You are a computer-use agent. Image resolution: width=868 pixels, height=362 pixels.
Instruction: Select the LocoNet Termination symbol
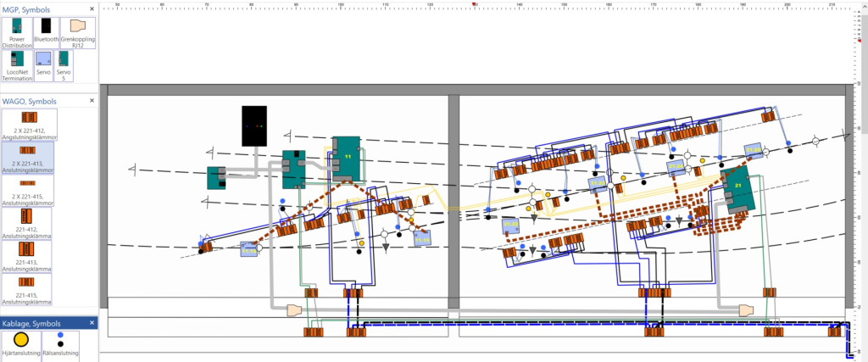point(17,64)
